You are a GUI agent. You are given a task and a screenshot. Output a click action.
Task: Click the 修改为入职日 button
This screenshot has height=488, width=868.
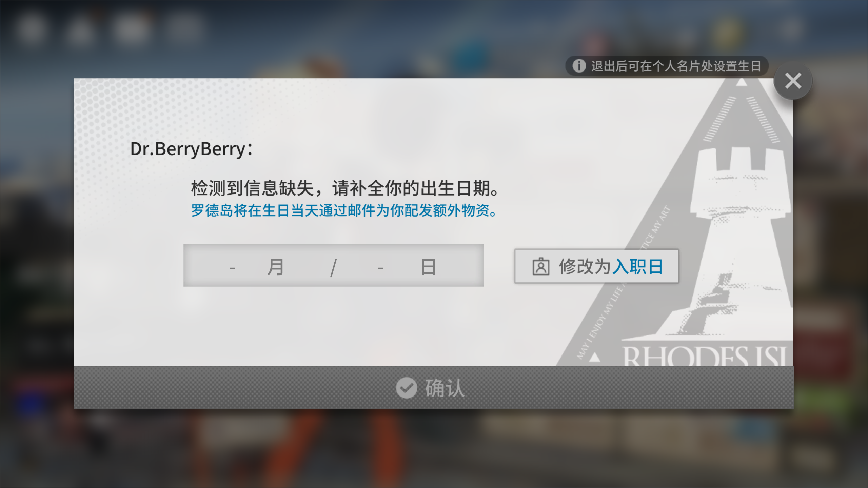point(596,266)
